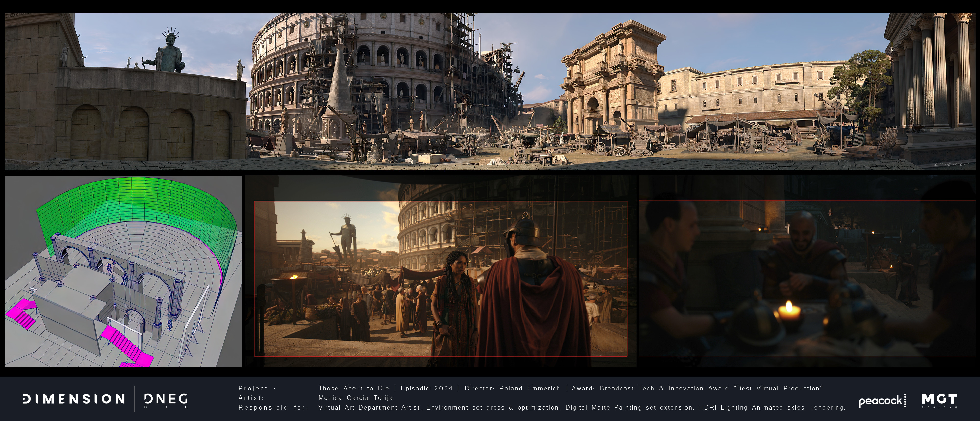
Task: Click the artist name 'Monica Garcia Torija'
Action: (x=356, y=398)
